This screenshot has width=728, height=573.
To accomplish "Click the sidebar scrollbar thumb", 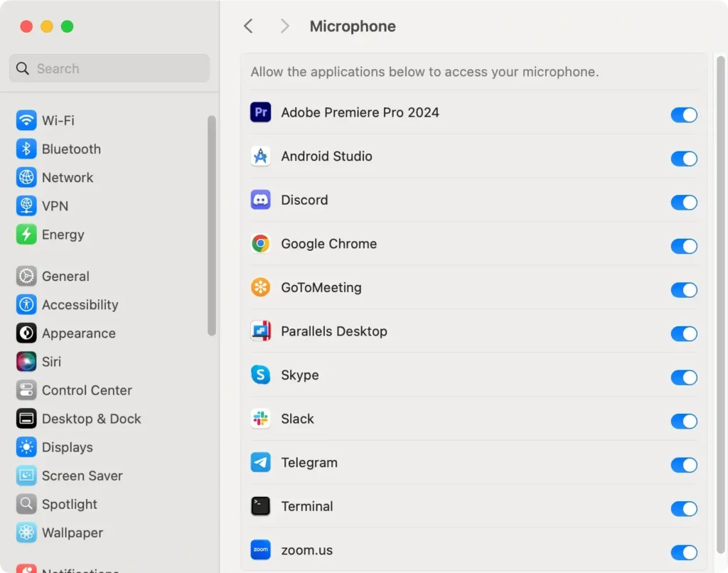I will tap(212, 225).
